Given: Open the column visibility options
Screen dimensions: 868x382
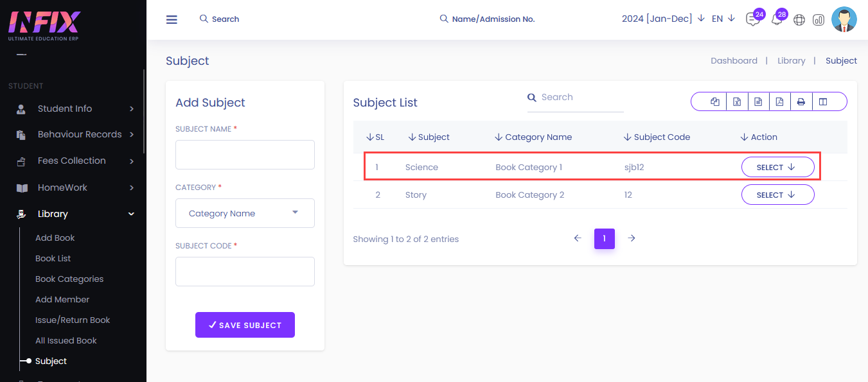Looking at the screenshot, I should [823, 101].
